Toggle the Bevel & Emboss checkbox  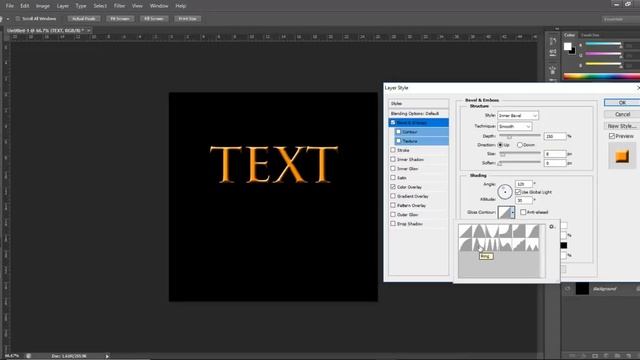pyautogui.click(x=393, y=122)
